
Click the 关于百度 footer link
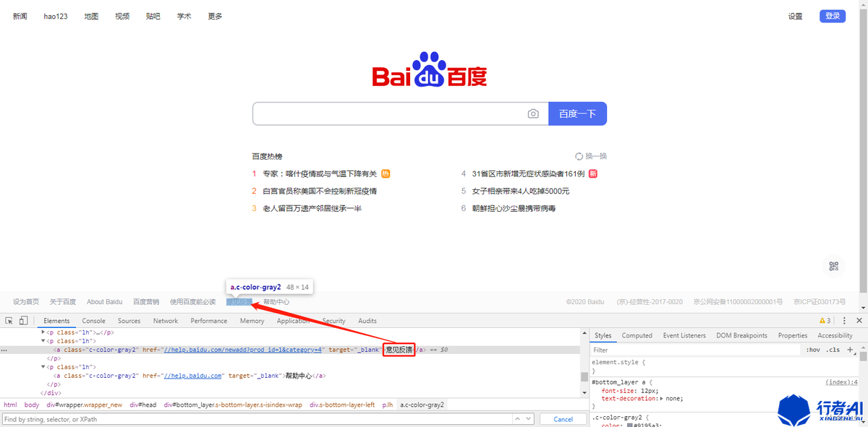[63, 302]
